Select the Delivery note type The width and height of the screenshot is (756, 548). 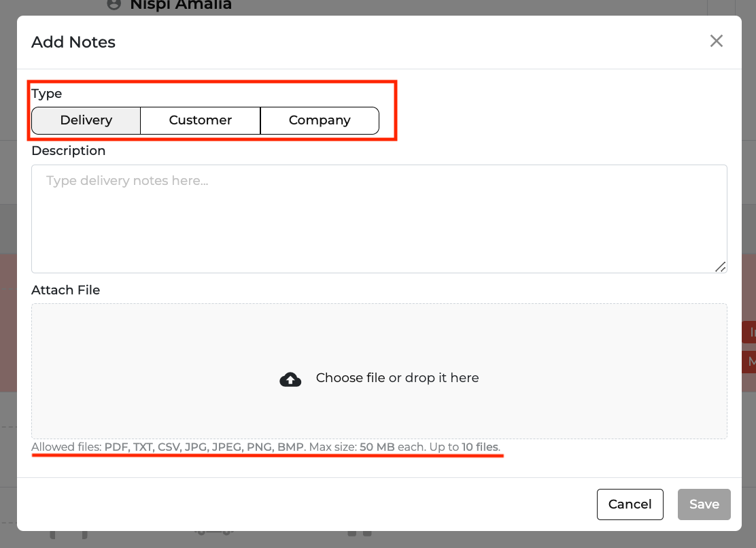(x=86, y=120)
